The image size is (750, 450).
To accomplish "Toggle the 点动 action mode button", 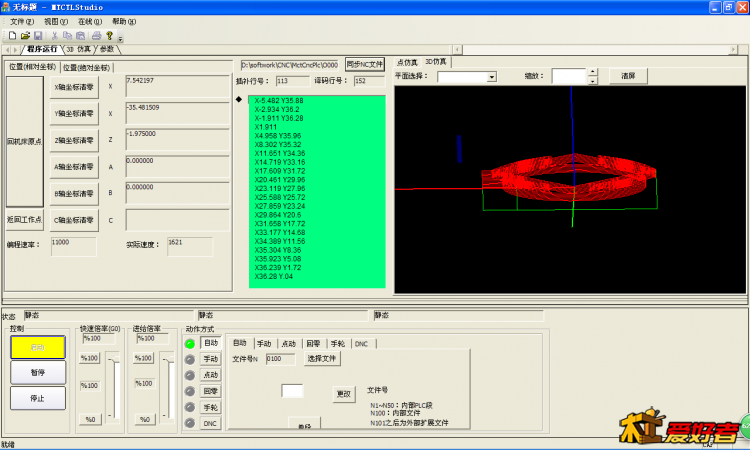I will pos(210,375).
